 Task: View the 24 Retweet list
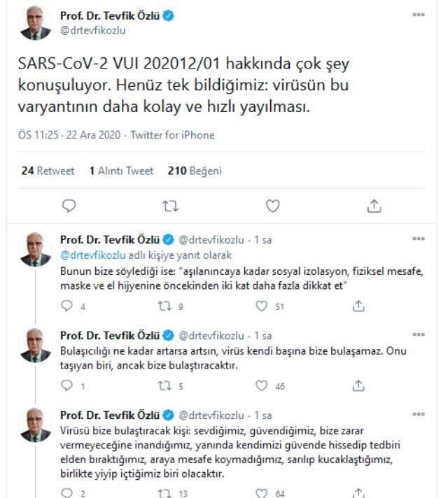[x=48, y=171]
